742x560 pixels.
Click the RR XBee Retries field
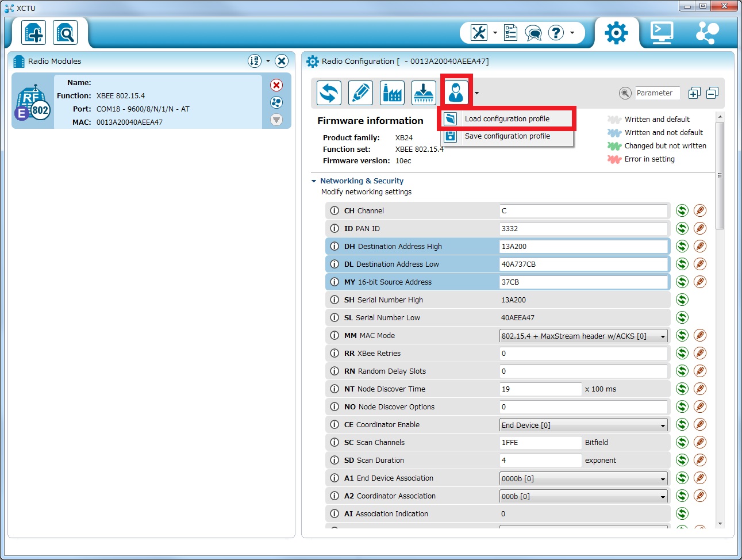tap(584, 354)
